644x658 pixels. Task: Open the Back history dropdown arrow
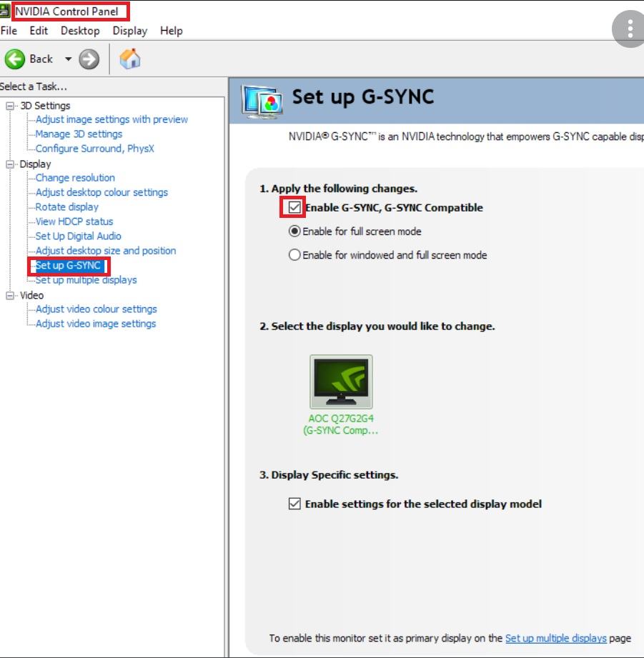pos(68,59)
